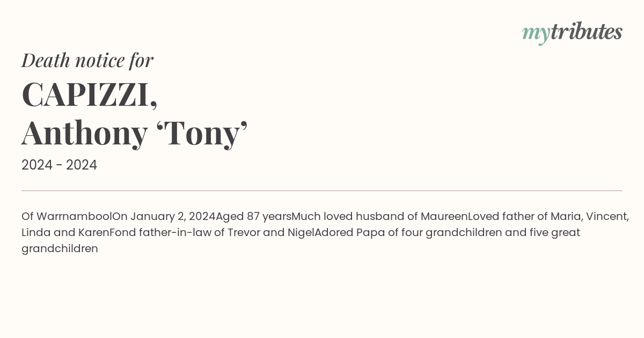Select the 'Death notice for' heading

(87, 61)
